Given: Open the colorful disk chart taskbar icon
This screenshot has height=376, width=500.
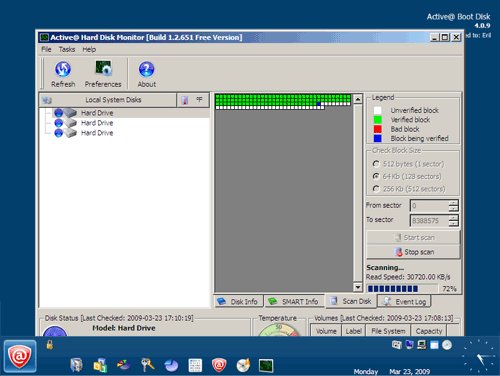Looking at the screenshot, I should click(124, 365).
